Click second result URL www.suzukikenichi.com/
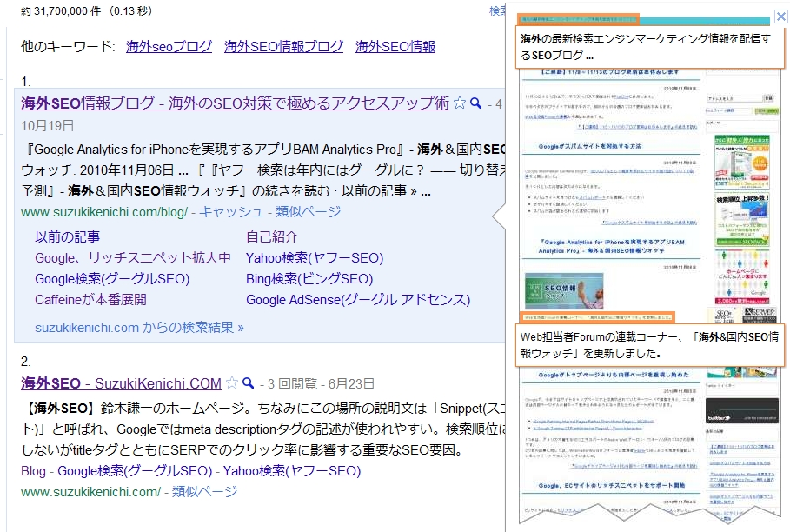The width and height of the screenshot is (790, 532). point(91,492)
